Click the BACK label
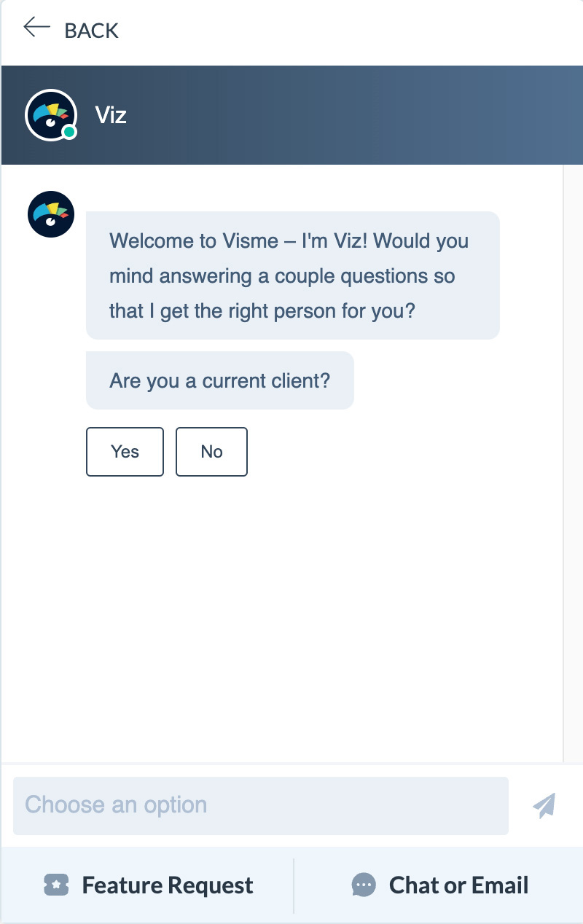The image size is (583, 924). point(92,31)
